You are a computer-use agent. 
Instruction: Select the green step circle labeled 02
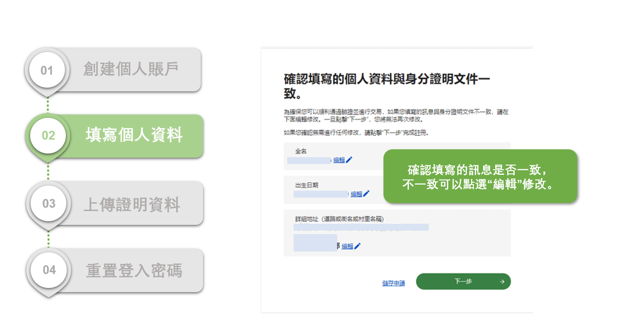pos(48,135)
